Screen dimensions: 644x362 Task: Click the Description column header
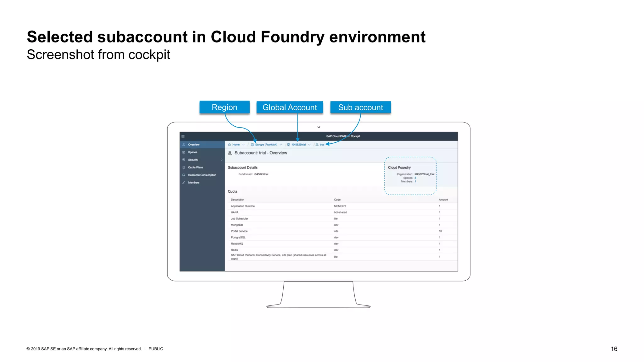237,200
